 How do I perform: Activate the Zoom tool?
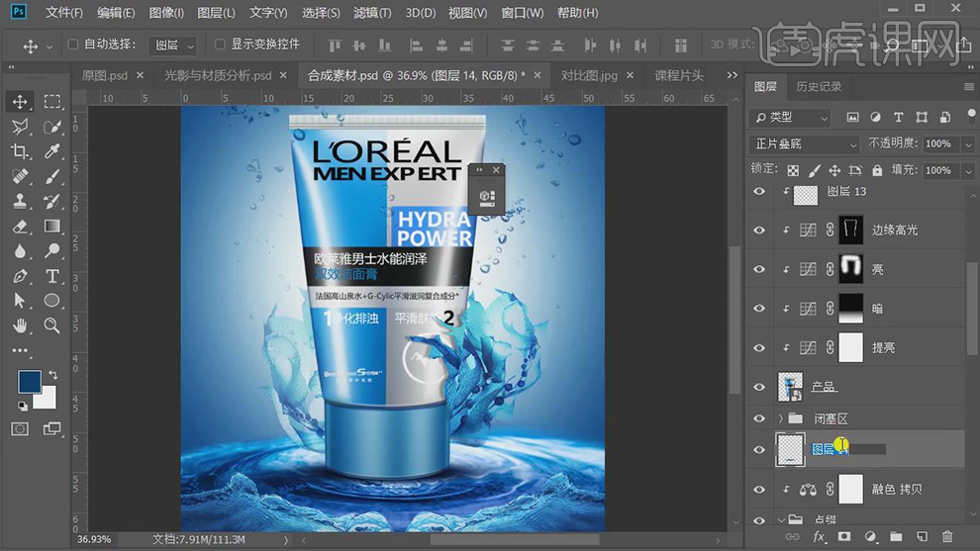(52, 325)
